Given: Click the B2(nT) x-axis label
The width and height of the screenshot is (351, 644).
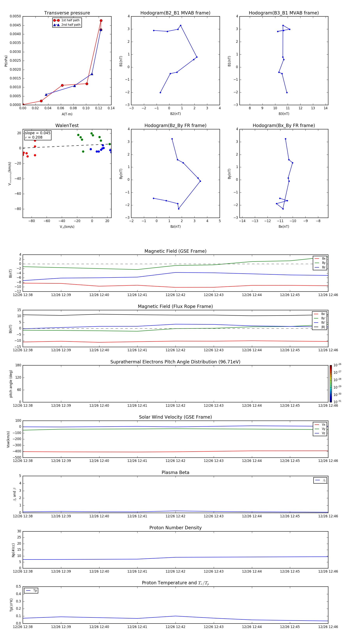Looking at the screenshot, I should coord(175,114).
